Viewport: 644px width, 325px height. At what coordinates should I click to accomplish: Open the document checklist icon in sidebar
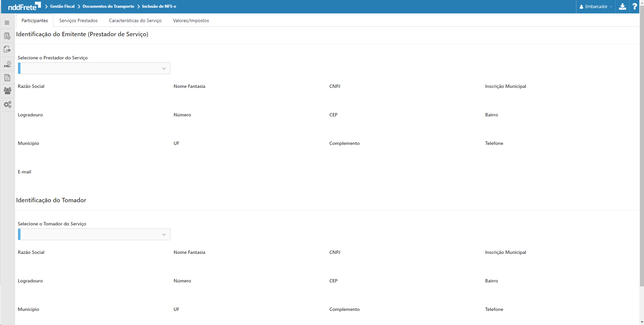click(x=7, y=36)
